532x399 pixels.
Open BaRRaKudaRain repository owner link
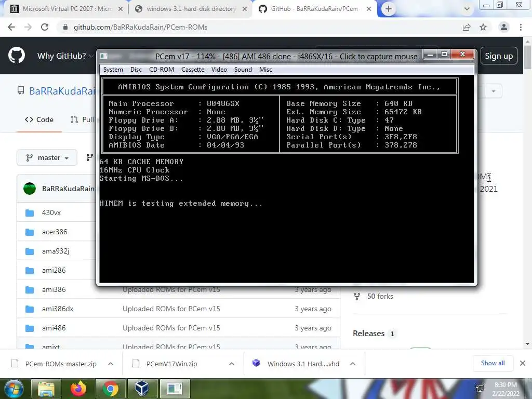(x=62, y=91)
